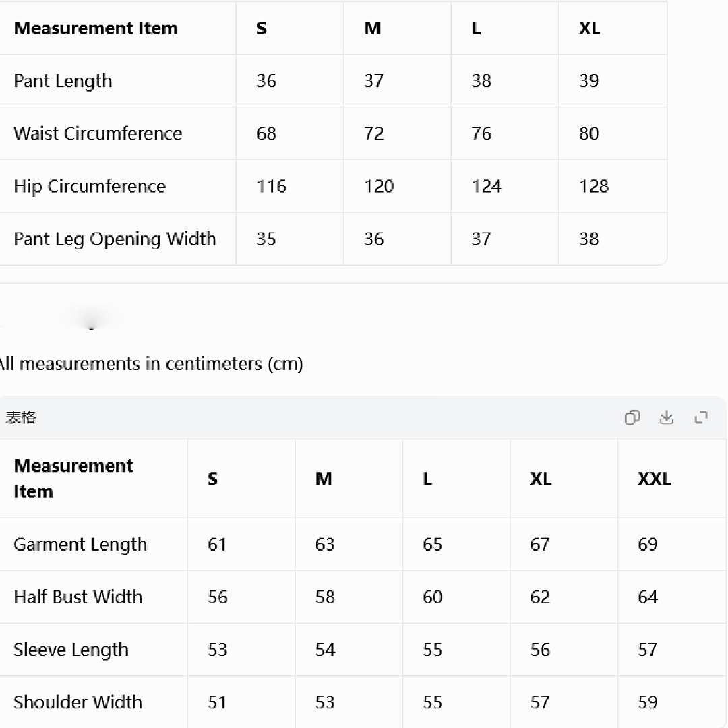This screenshot has width=728, height=728.
Task: Click the measurements in centimeters note
Action: 152,363
